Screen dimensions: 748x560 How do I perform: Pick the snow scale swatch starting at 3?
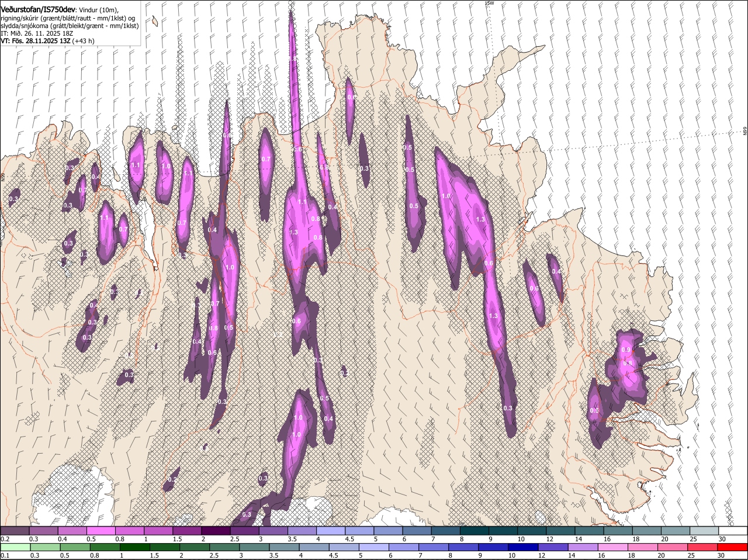point(273,531)
